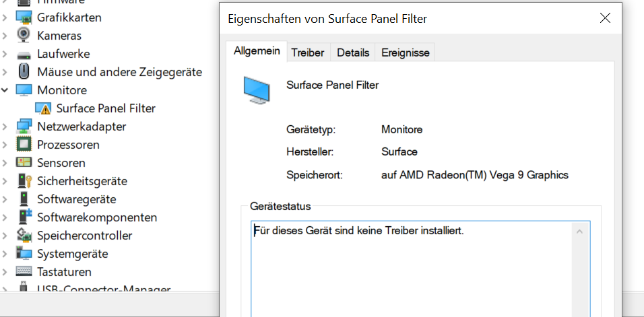Expand the Systemgeräte category
644x317 pixels.
[5, 254]
